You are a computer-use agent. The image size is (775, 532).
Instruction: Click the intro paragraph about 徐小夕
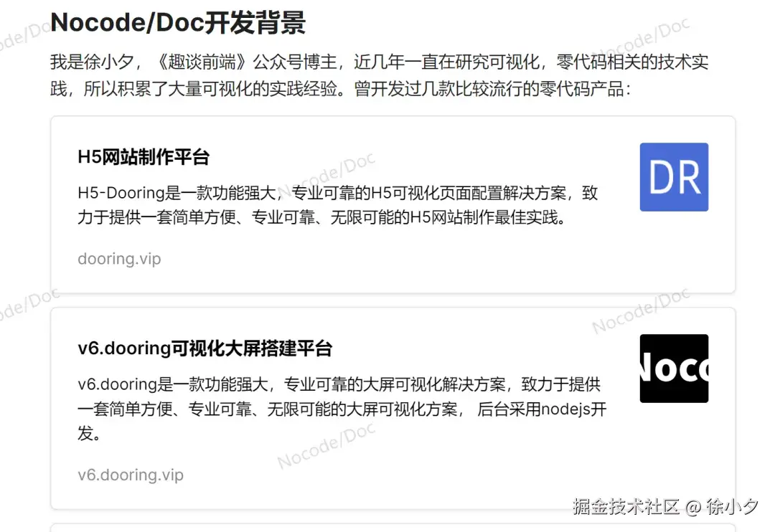(x=379, y=75)
